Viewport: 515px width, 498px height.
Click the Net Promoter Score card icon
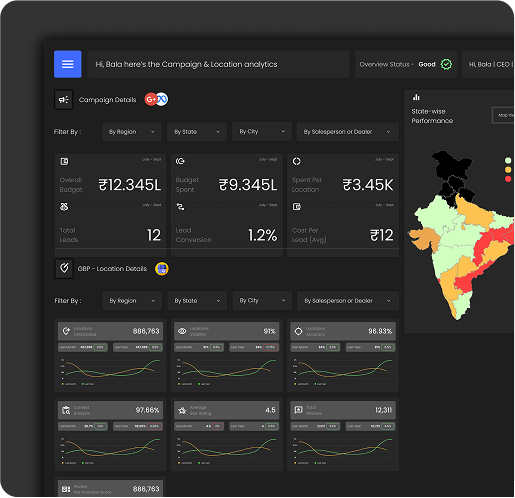[66, 489]
